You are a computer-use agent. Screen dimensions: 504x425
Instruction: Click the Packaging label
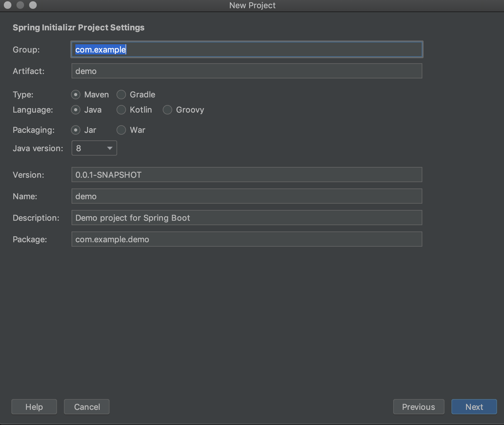click(x=34, y=130)
